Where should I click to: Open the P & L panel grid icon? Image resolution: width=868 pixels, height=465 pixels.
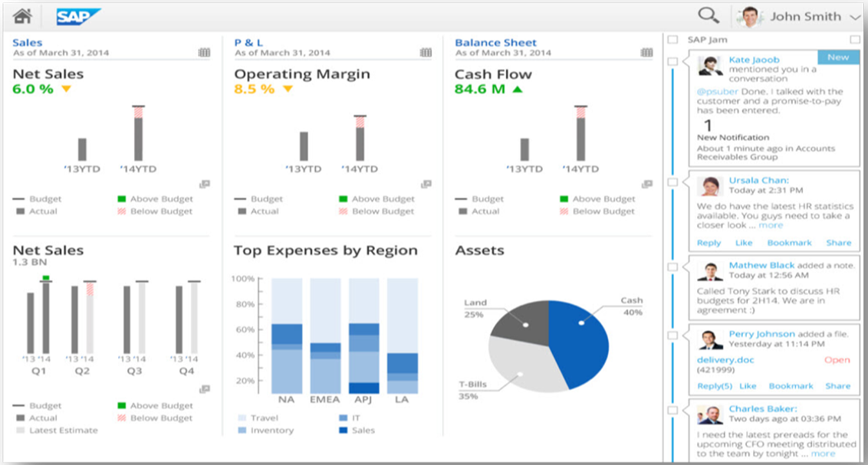(x=426, y=53)
